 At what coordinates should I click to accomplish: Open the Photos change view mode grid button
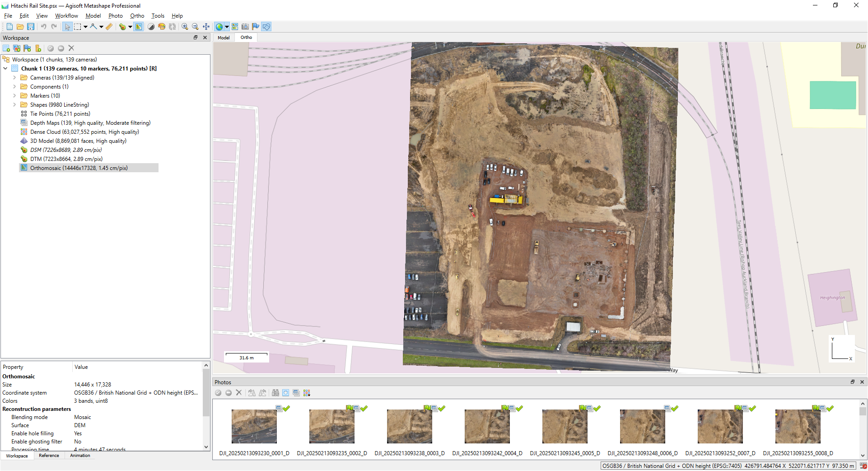pyautogui.click(x=307, y=393)
